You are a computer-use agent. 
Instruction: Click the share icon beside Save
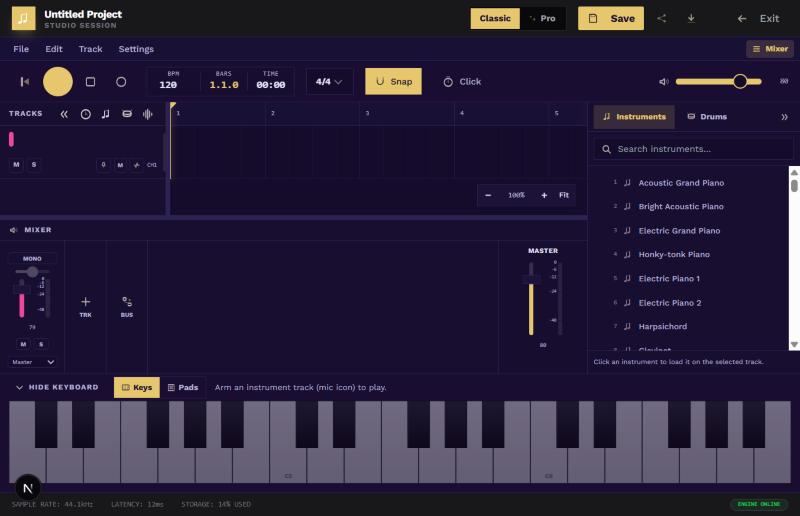pos(661,18)
